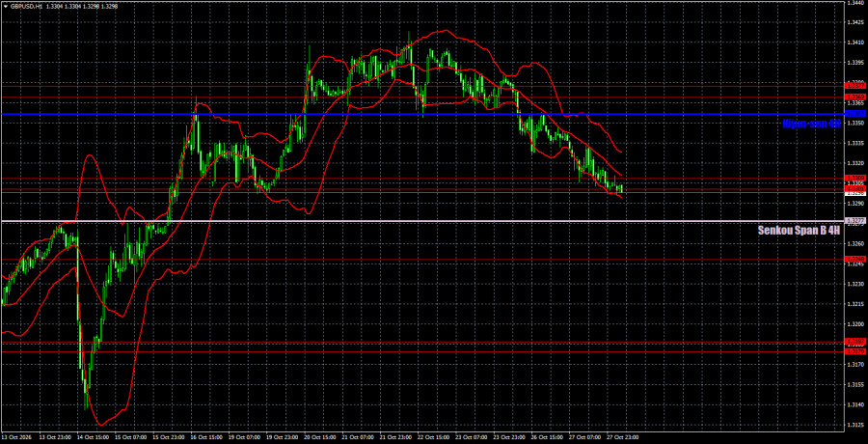Click the blue Kijun-sen price tag on axis
Screen dimensions: 868x444
coord(855,114)
